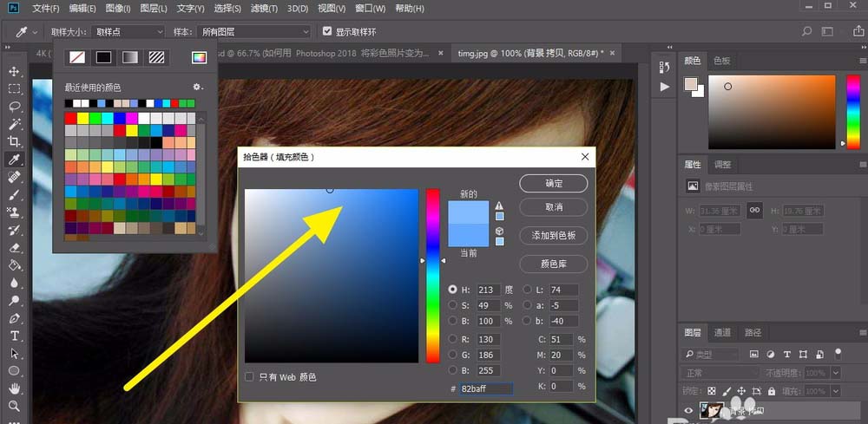Image resolution: width=868 pixels, height=424 pixels.
Task: Filter layers by type layer icon
Action: pyautogui.click(x=786, y=354)
